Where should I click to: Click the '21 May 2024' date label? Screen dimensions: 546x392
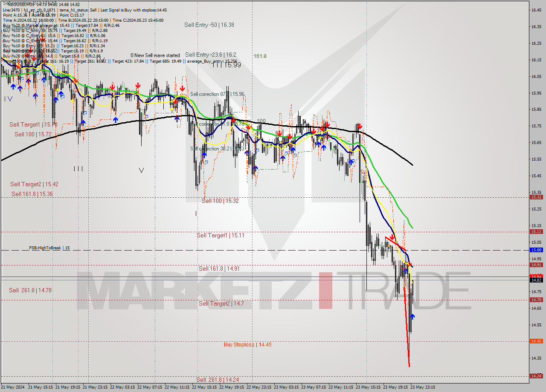(13, 387)
